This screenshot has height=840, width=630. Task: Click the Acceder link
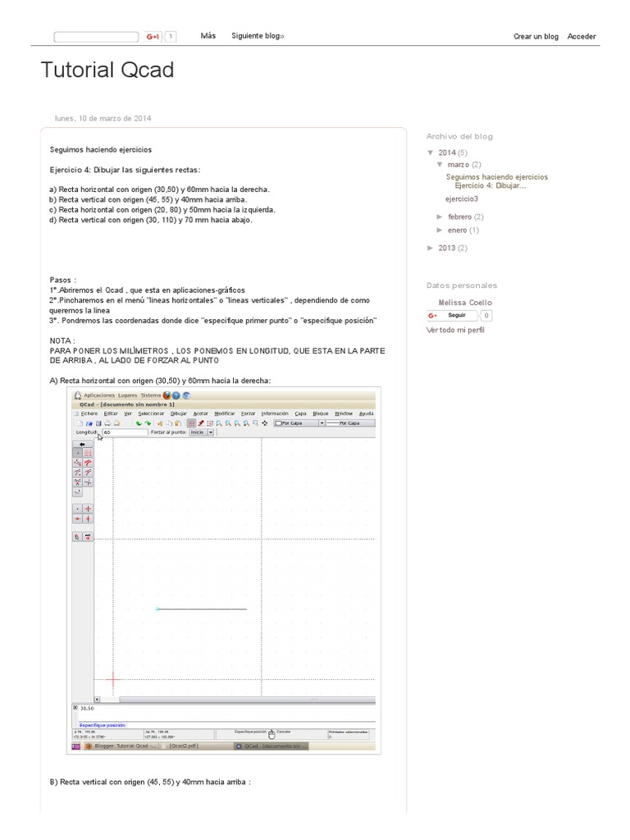coord(582,36)
